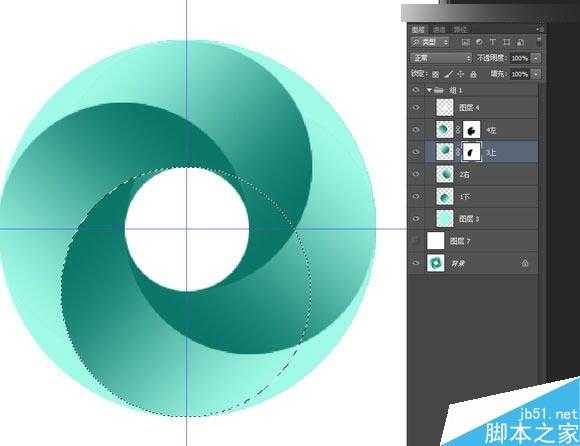This screenshot has height=446, width=580.
Task: Filter layers by shape layers icon
Action: click(507, 42)
